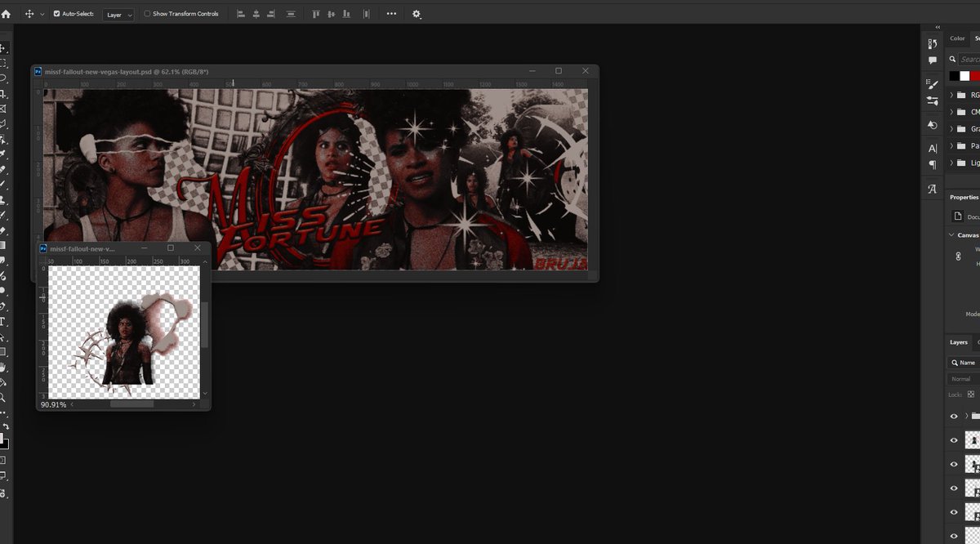Image resolution: width=980 pixels, height=544 pixels.
Task: Expand the CMYK swatch folder
Action: click(x=952, y=112)
